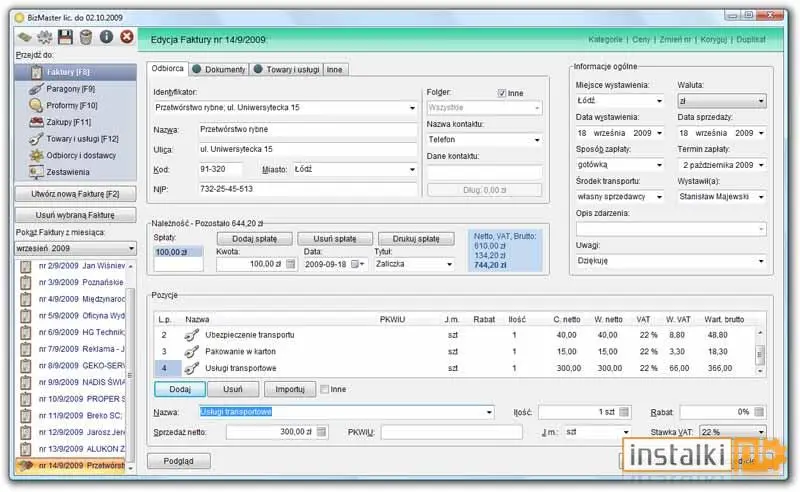The height and width of the screenshot is (492, 800).
Task: Enable the Inne checkbox beside Importuj
Action: pos(324,389)
